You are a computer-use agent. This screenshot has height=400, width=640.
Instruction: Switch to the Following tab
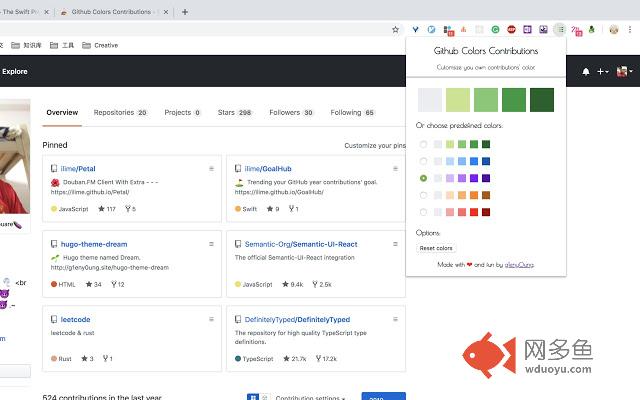(x=352, y=112)
